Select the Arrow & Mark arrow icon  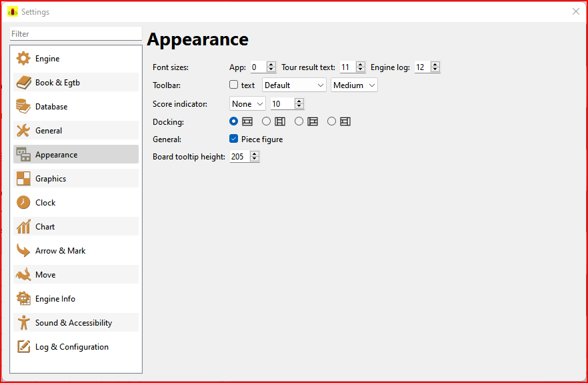pyautogui.click(x=24, y=251)
